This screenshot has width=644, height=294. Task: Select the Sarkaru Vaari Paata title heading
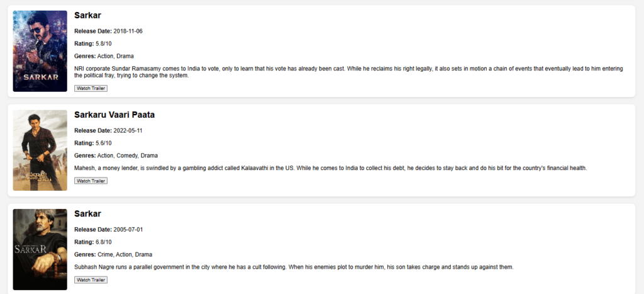point(114,115)
